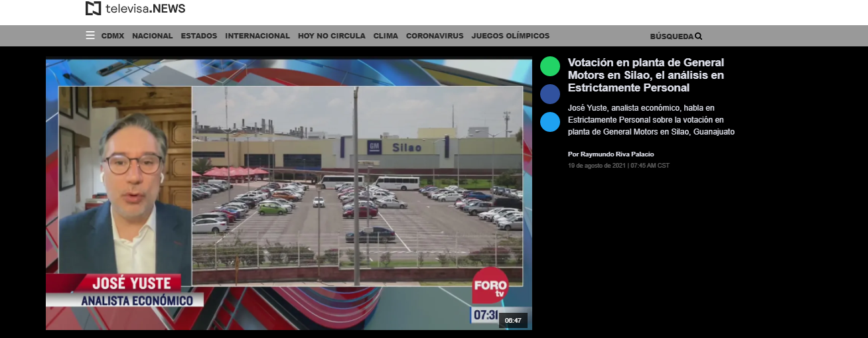Open the JUEGOS OLÍMPICOS section
This screenshot has width=868, height=338.
point(510,36)
